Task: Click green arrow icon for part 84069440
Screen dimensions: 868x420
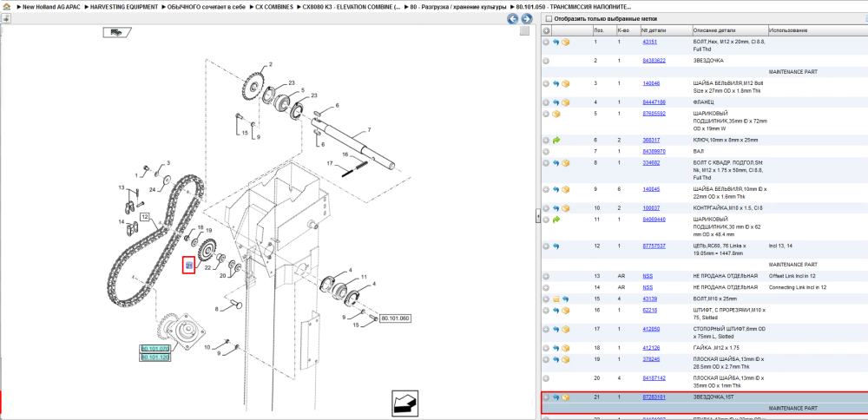Action: coord(556,220)
